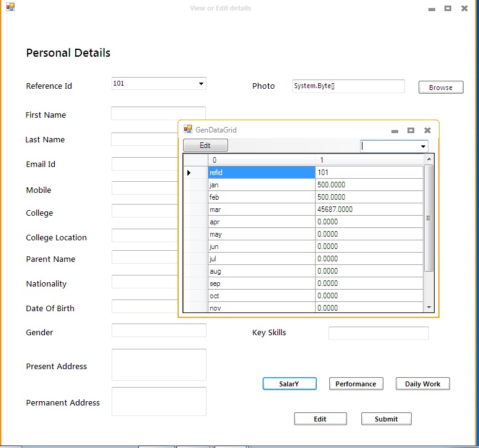Click into the Key Skills field
The width and height of the screenshot is (479, 448).
coord(379,333)
